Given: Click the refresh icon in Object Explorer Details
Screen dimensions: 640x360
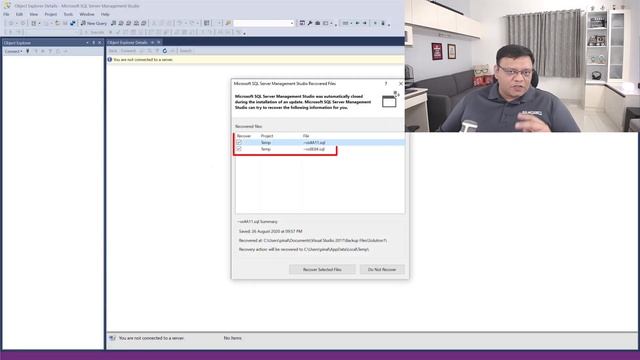Looking at the screenshot, I should pyautogui.click(x=164, y=51).
